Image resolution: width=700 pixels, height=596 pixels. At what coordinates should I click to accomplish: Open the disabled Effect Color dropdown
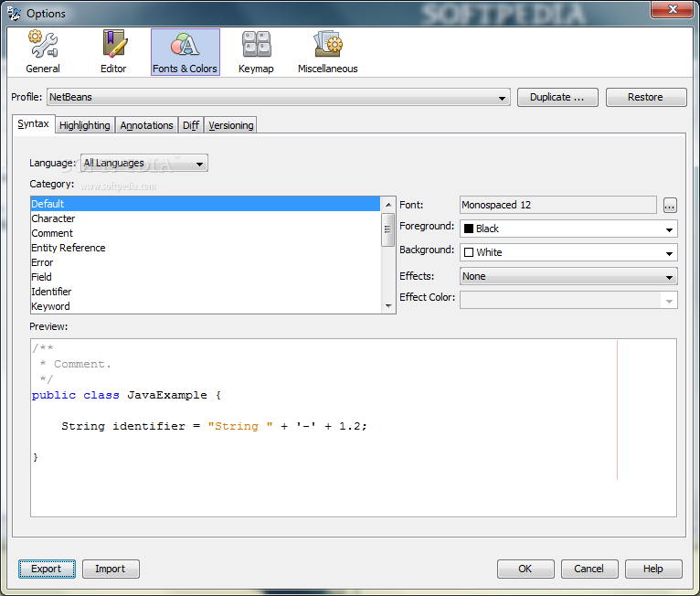[x=568, y=300]
